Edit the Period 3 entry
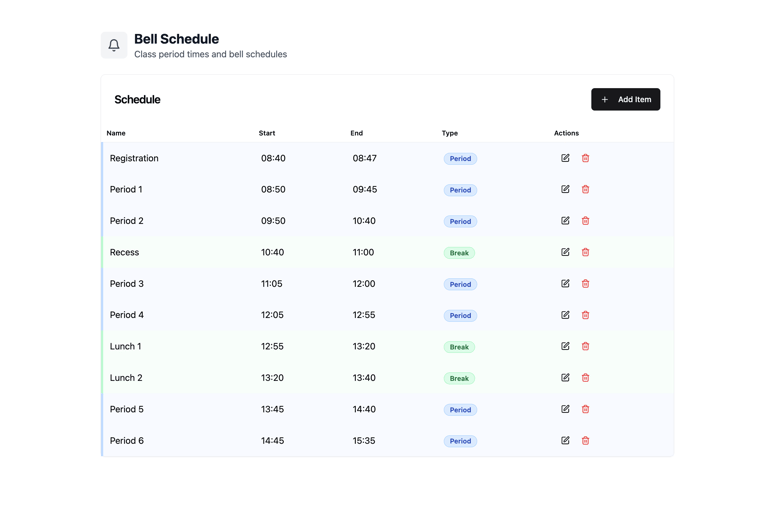 [565, 284]
